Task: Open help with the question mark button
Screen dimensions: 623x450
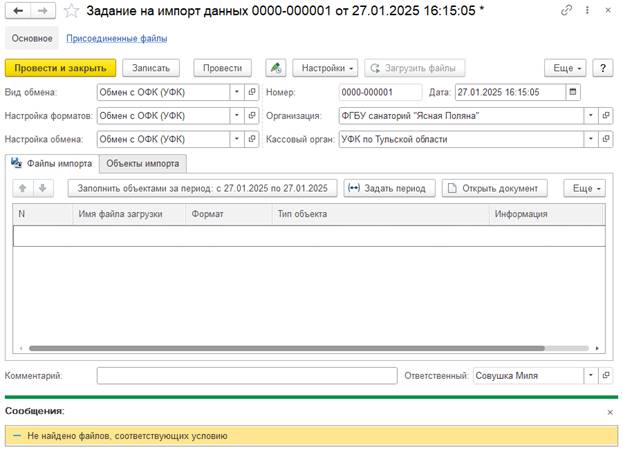Action: (603, 68)
